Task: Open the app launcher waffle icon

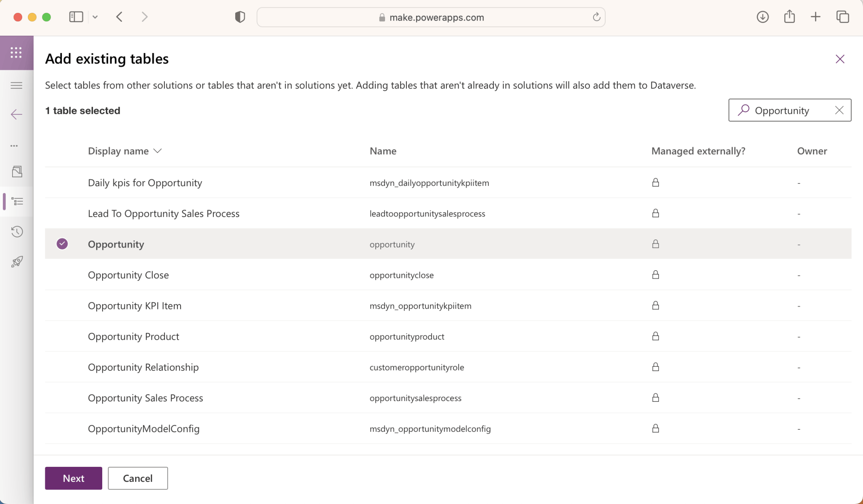Action: tap(16, 52)
